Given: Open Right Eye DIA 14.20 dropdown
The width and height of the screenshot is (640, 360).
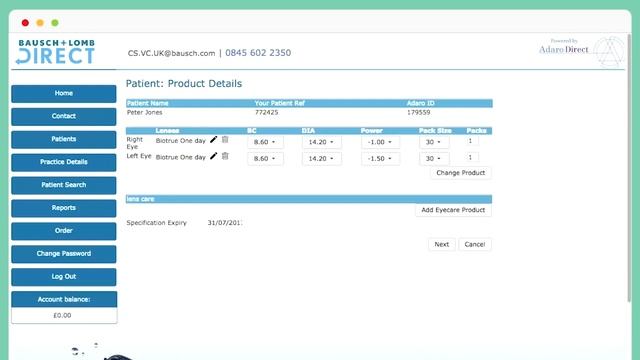Looking at the screenshot, I should (322, 142).
